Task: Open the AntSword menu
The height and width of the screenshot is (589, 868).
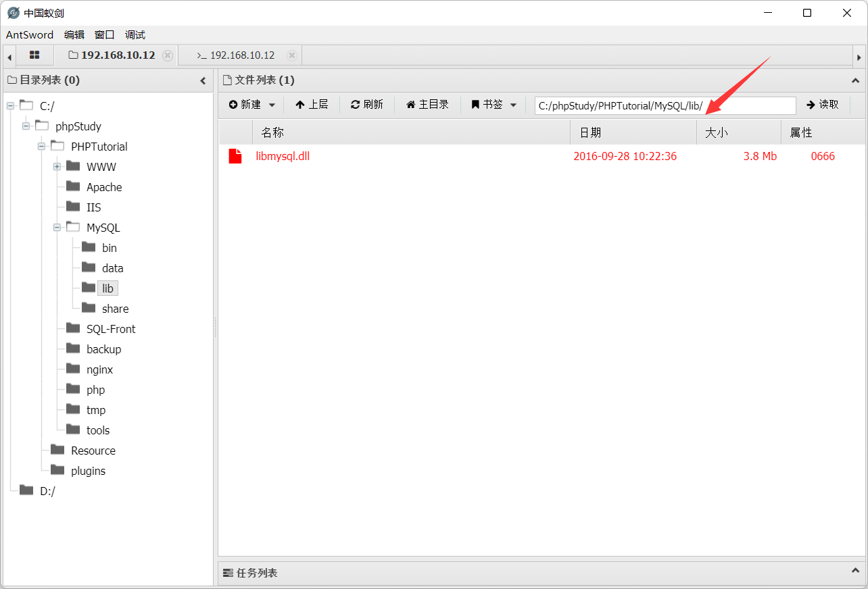Action: [30, 35]
